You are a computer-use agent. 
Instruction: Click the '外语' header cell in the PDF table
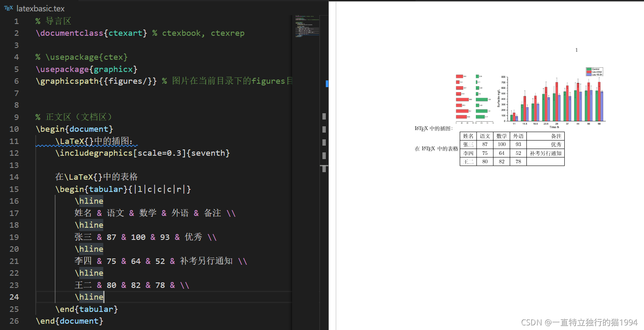(518, 136)
